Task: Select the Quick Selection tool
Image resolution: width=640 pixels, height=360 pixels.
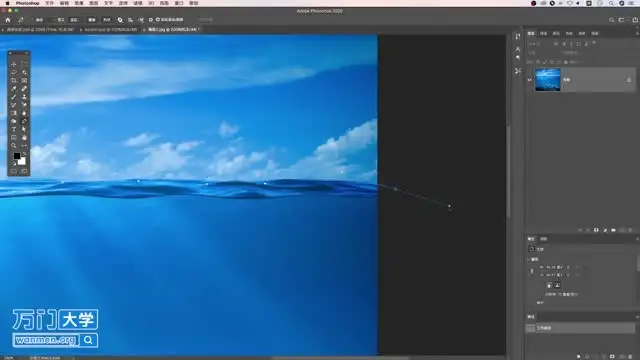Action: (x=24, y=72)
